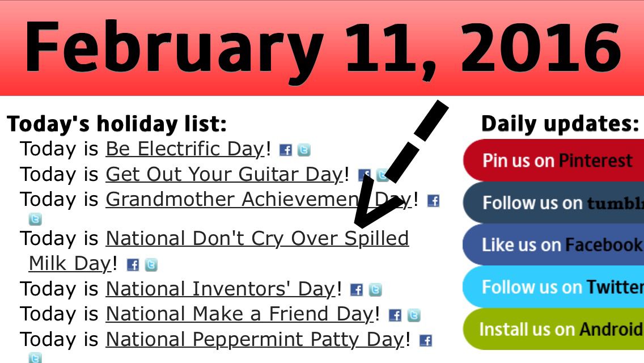Image resolution: width=644 pixels, height=363 pixels.
Task: Tweet National Make a Friend Day
Action: tap(414, 315)
